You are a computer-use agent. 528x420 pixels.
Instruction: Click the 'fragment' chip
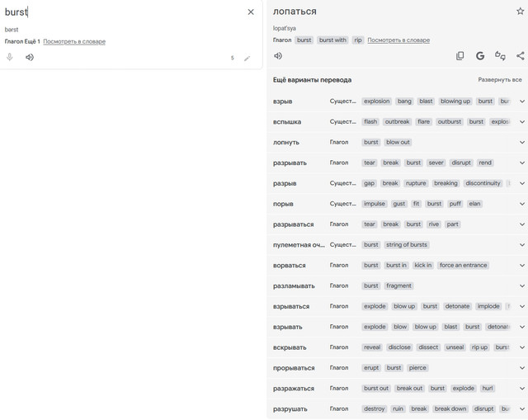(x=398, y=286)
